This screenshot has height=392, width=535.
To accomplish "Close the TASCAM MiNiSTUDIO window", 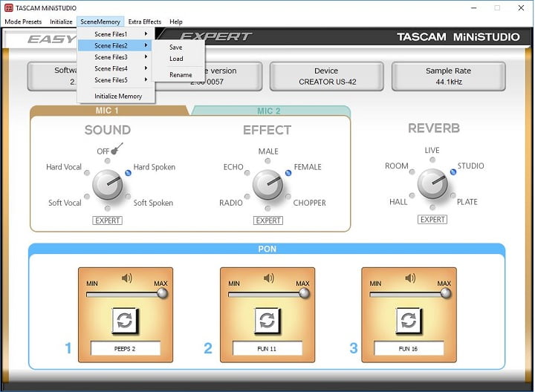I will pos(521,7).
